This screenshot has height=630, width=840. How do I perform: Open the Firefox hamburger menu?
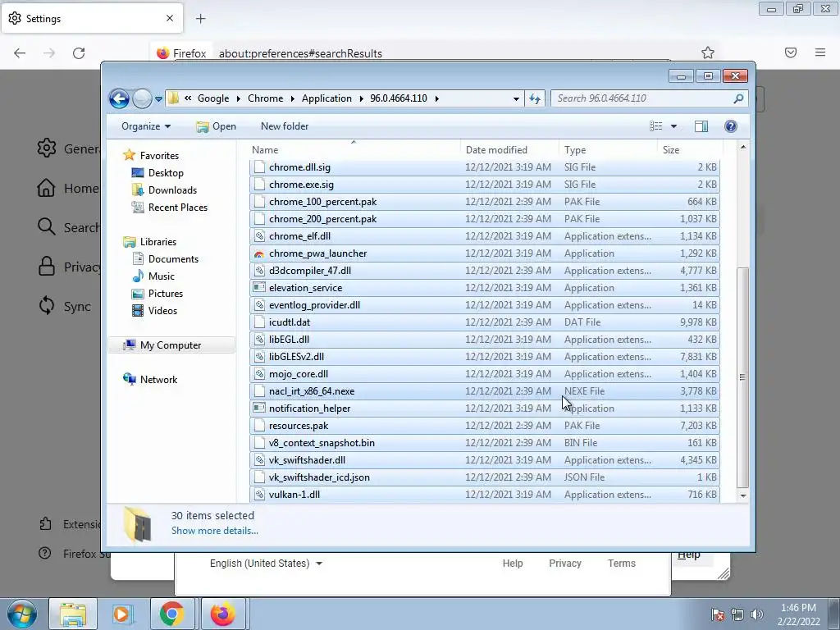(820, 52)
